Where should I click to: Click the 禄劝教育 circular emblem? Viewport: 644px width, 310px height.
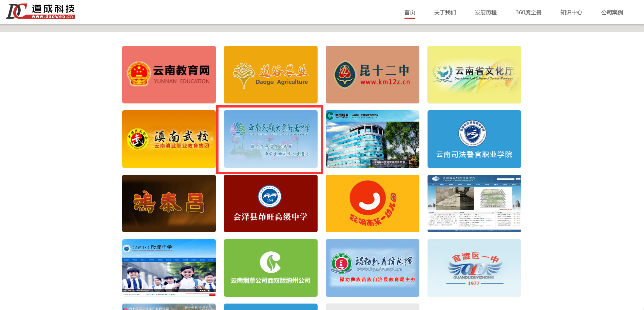point(341,264)
